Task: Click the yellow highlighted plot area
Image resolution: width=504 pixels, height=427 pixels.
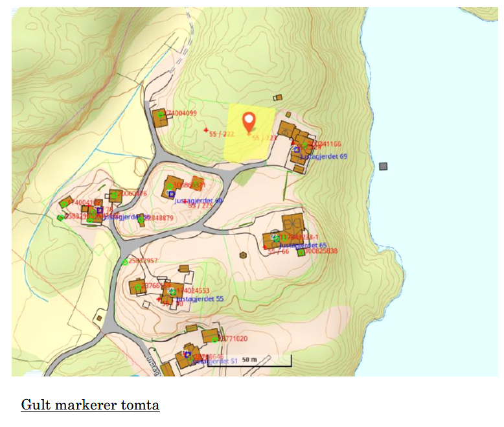Action: 249,133
